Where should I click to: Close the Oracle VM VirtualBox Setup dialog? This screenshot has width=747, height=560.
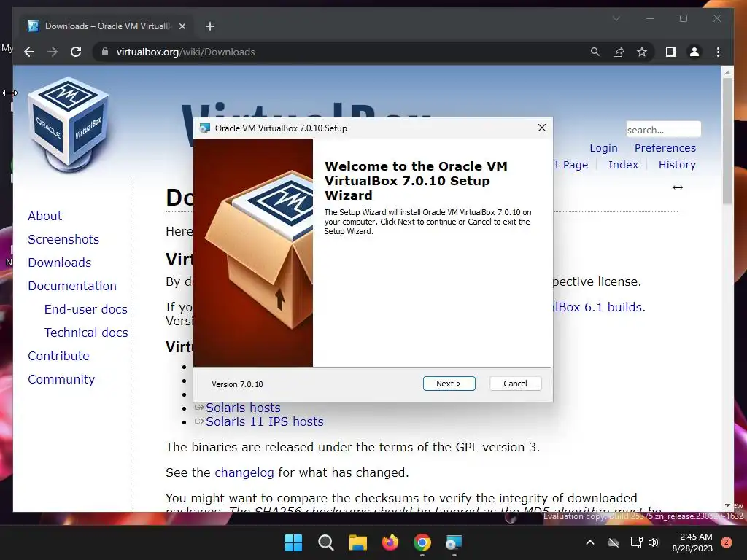[x=542, y=128]
